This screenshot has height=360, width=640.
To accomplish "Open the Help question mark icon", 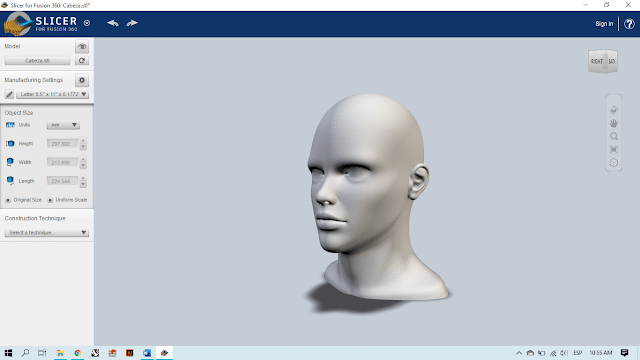I will (x=629, y=24).
